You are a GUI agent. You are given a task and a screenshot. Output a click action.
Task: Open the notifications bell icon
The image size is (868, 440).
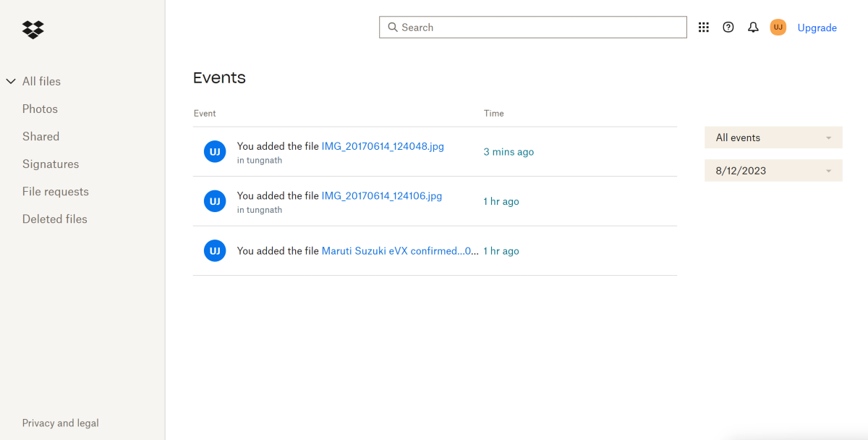(753, 27)
